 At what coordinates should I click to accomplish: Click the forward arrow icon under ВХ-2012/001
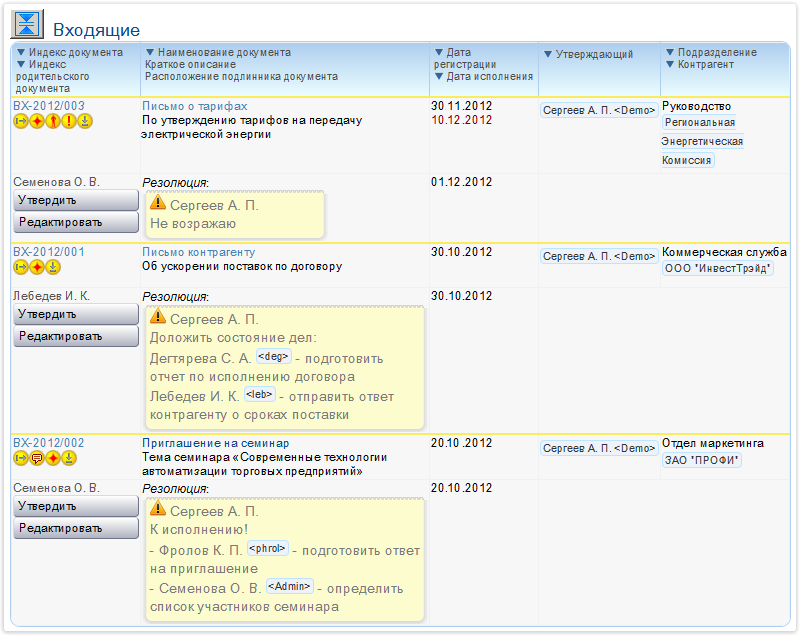click(21, 267)
